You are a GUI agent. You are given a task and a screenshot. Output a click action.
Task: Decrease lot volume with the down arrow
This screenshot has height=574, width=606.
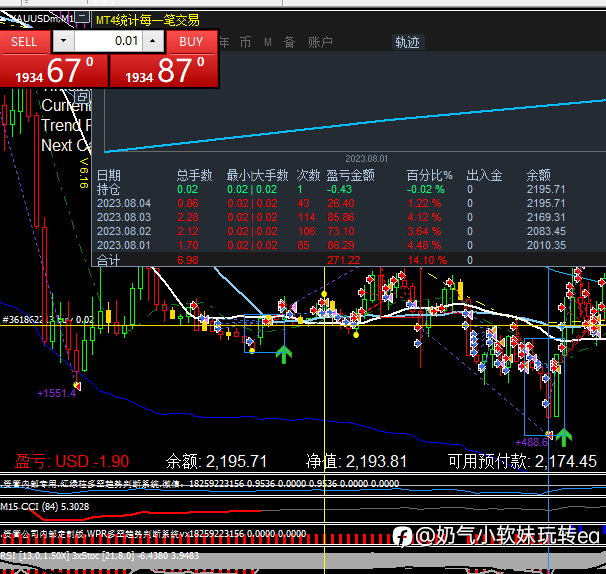click(x=63, y=41)
